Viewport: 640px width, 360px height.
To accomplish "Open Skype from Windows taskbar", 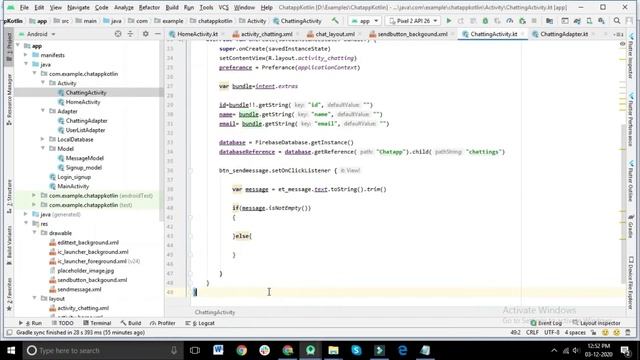I will tap(356, 350).
